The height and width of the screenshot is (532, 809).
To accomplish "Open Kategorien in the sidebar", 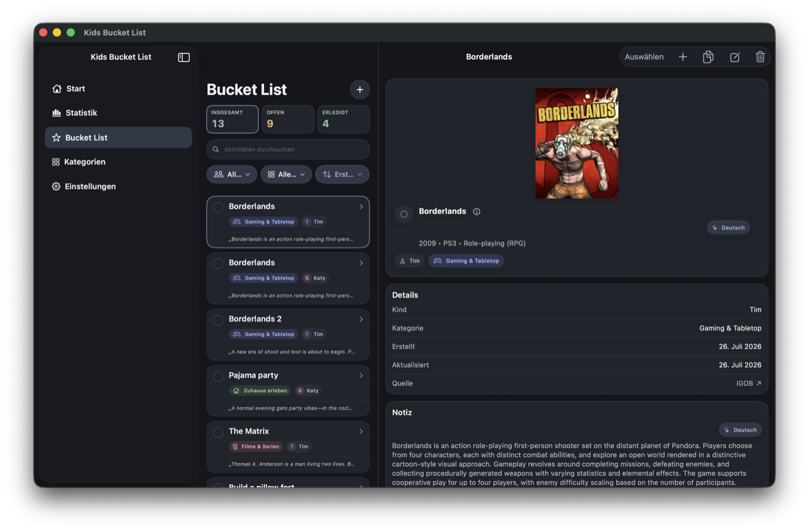I will pos(118,162).
